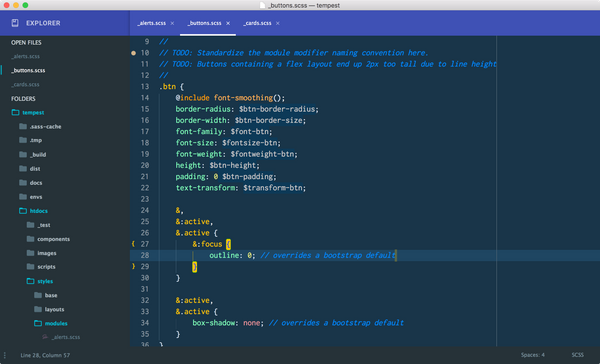Open the Spaces: 4 indentation menu
This screenshot has height=364, width=600.
[533, 355]
